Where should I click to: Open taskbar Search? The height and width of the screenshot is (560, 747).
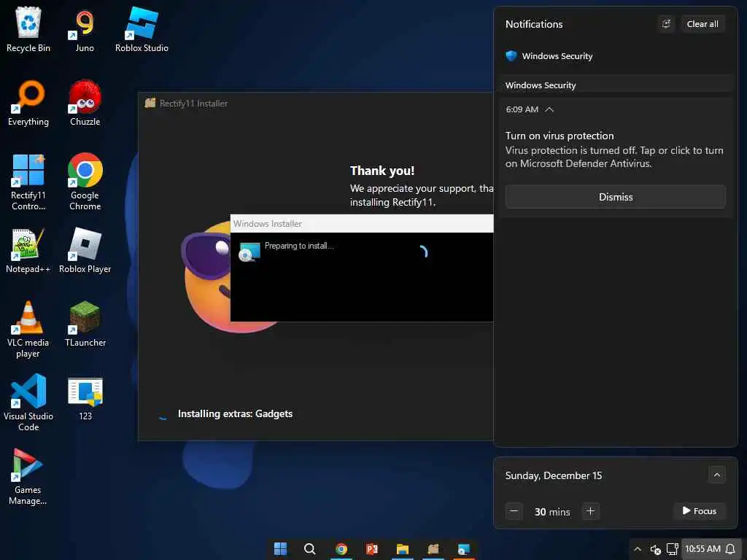(x=309, y=548)
